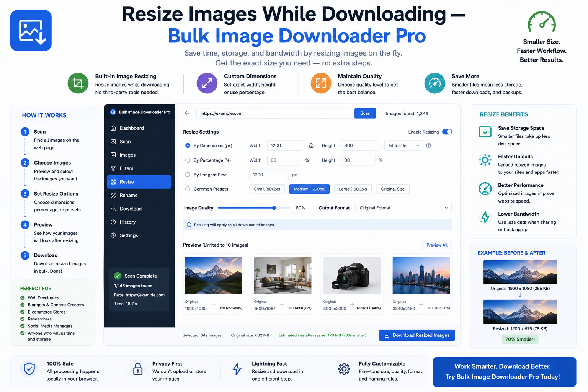Click the Images found: 1,246 text

(407, 114)
